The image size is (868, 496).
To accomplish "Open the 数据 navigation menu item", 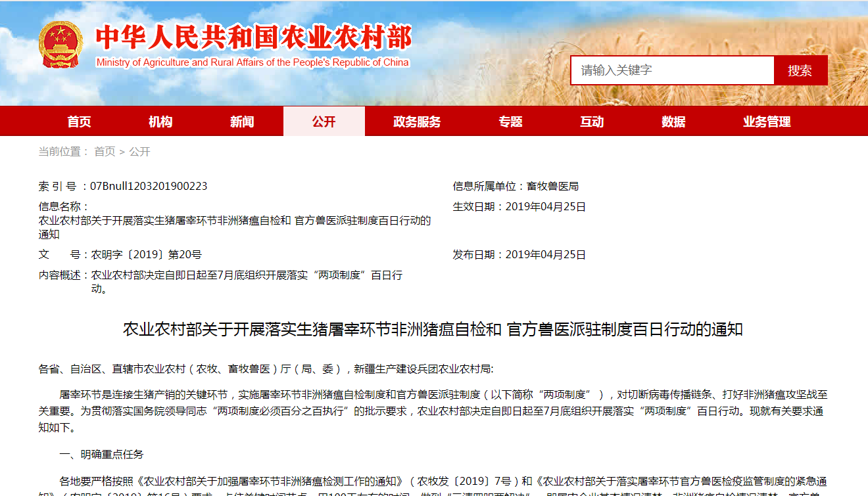I will point(673,122).
